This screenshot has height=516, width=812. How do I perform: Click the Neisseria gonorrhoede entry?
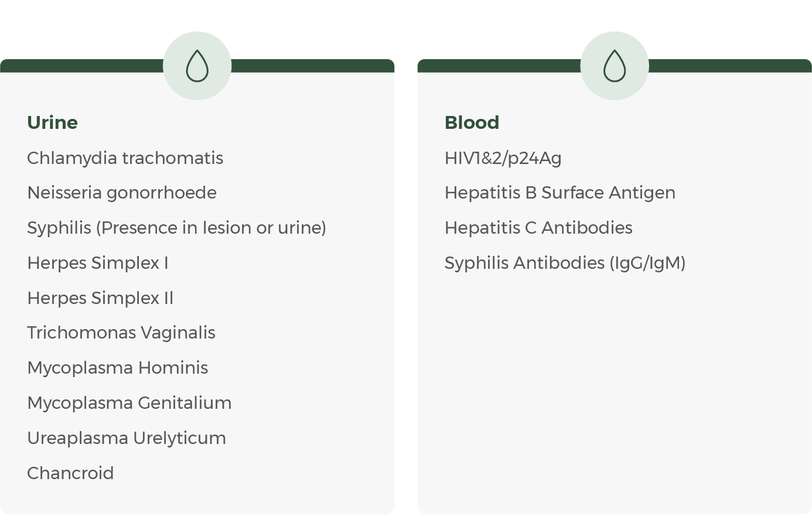coord(122,193)
